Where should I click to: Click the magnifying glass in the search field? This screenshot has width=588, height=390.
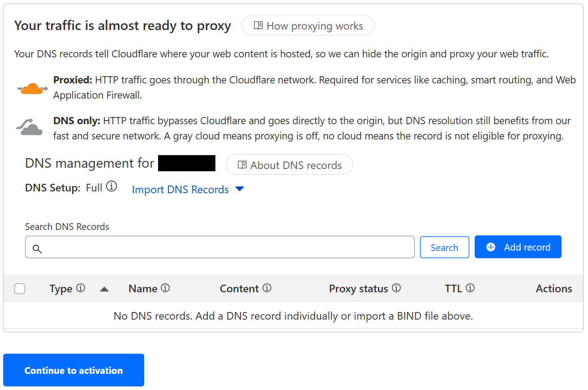pyautogui.click(x=37, y=247)
